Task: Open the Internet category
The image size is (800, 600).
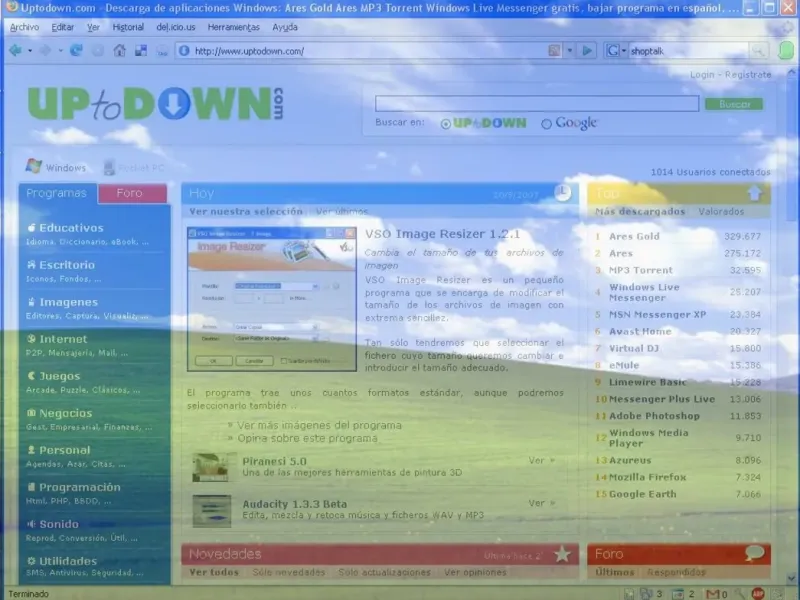Action: 63,339
